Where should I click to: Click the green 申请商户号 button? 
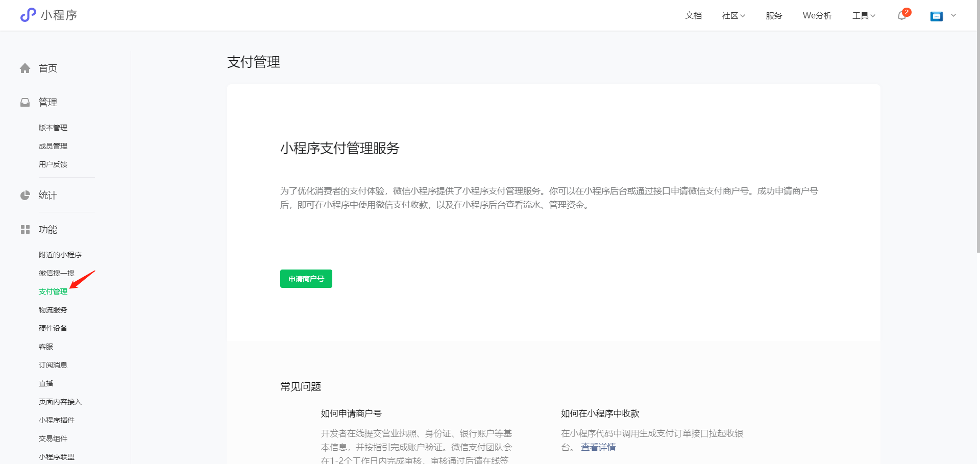click(306, 279)
